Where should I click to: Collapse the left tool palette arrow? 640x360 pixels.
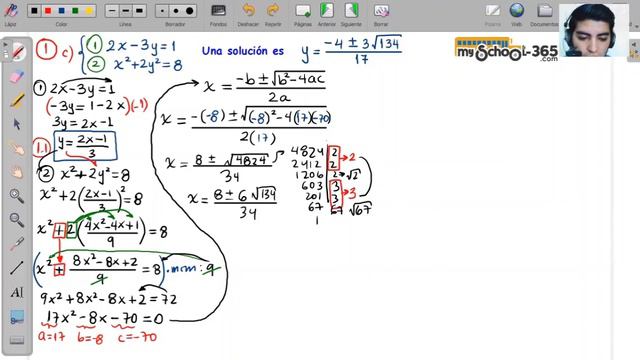click(5, 45)
